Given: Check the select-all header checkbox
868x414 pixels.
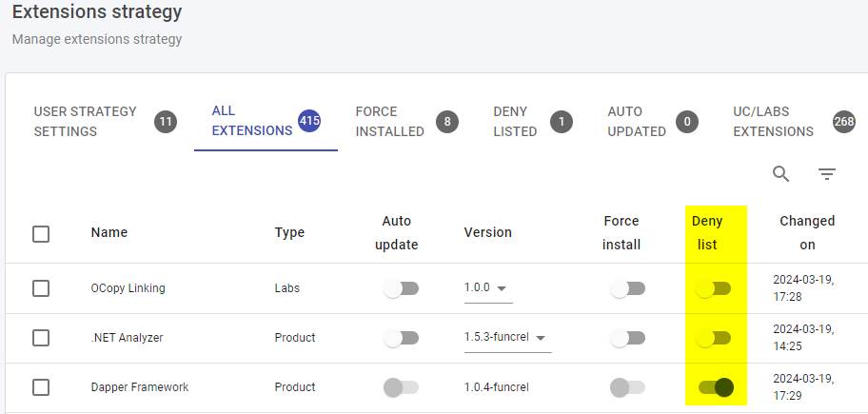Looking at the screenshot, I should click(41, 233).
